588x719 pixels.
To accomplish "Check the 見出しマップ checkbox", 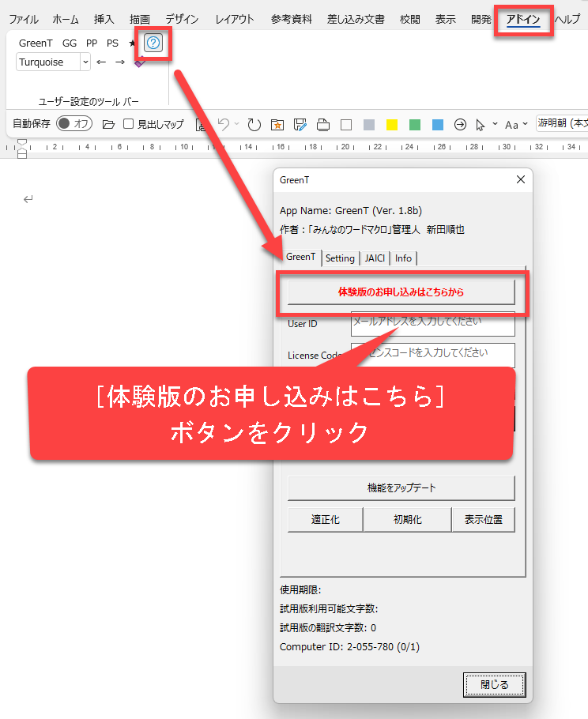I will [129, 124].
